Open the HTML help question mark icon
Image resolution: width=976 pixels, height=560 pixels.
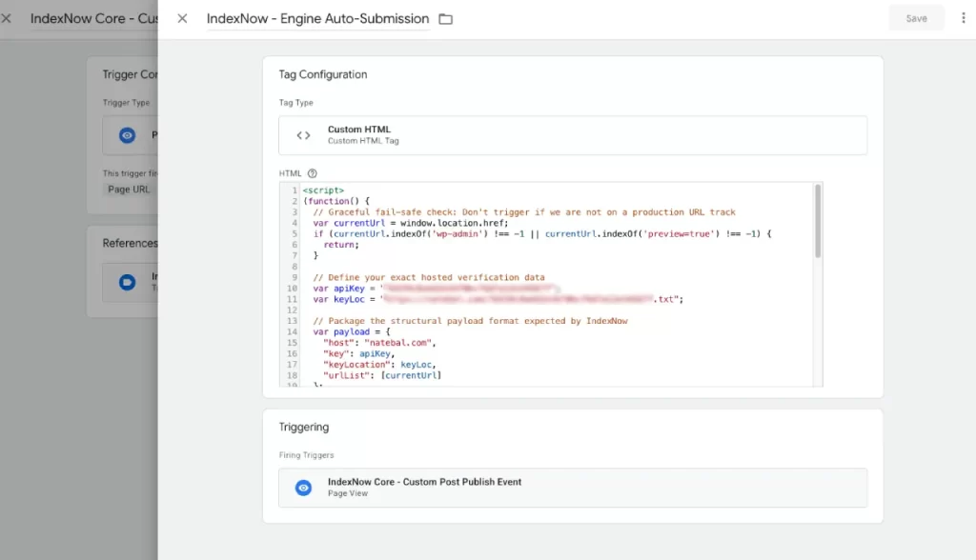click(x=313, y=173)
